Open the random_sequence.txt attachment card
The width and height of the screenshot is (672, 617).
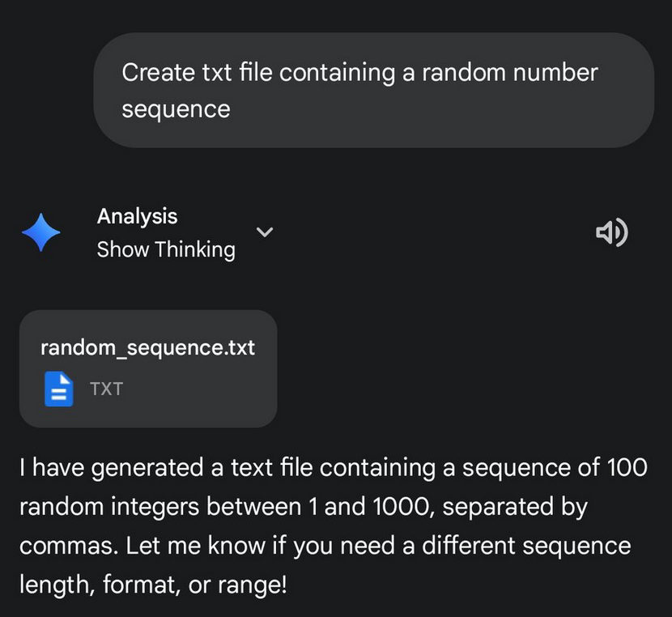(148, 369)
